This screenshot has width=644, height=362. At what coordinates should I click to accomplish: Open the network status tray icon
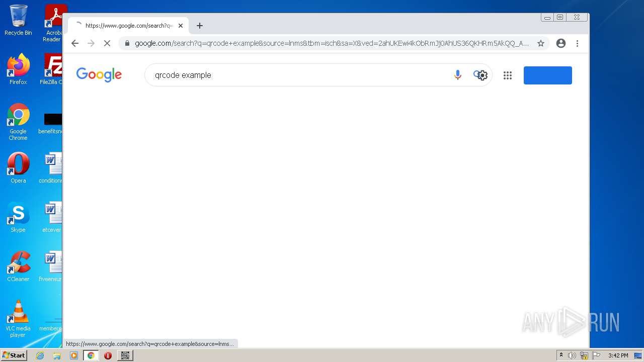tap(584, 355)
